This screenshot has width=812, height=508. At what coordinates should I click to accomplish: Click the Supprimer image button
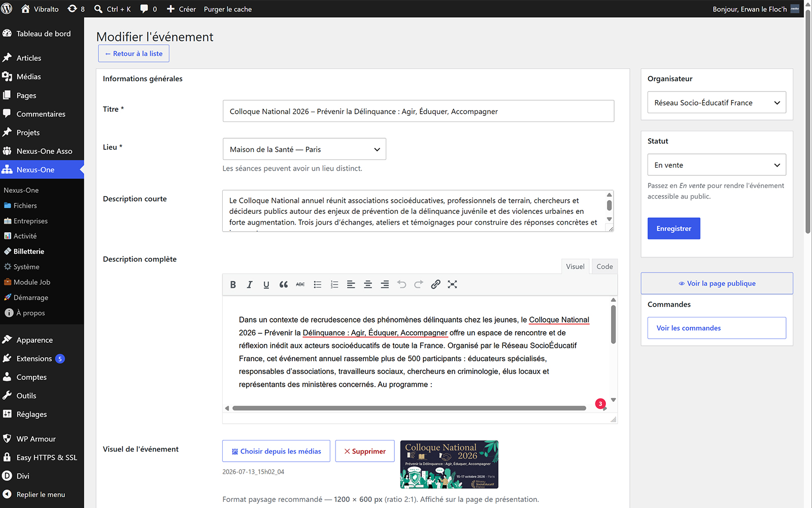(x=365, y=451)
